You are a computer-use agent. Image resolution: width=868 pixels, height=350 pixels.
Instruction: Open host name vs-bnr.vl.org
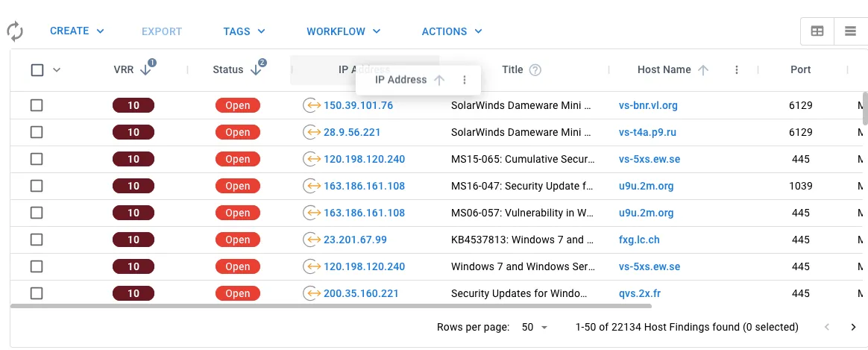[x=648, y=105]
